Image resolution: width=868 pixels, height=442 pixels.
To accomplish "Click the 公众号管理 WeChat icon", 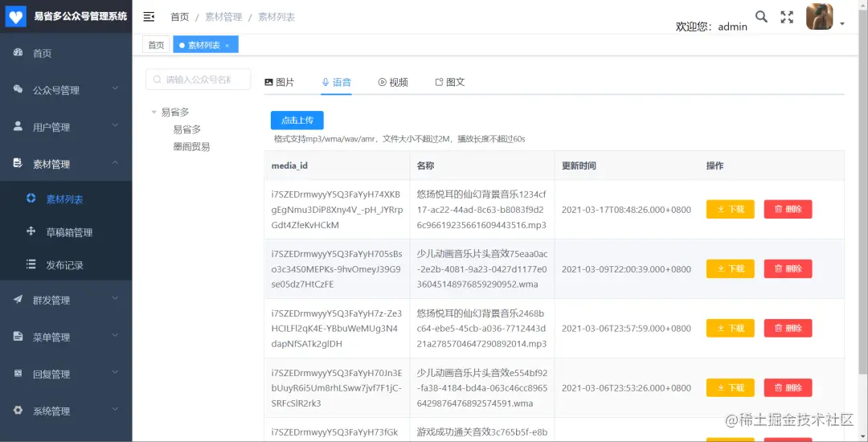I will coord(18,90).
